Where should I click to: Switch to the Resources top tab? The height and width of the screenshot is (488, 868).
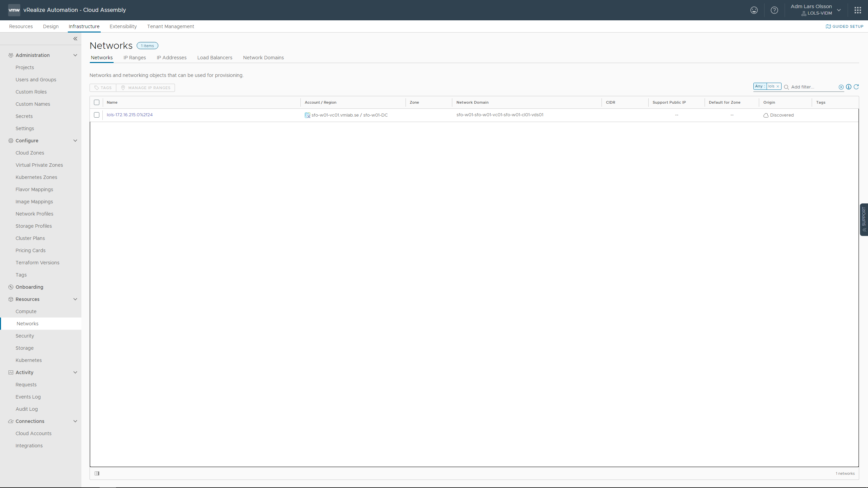click(21, 26)
